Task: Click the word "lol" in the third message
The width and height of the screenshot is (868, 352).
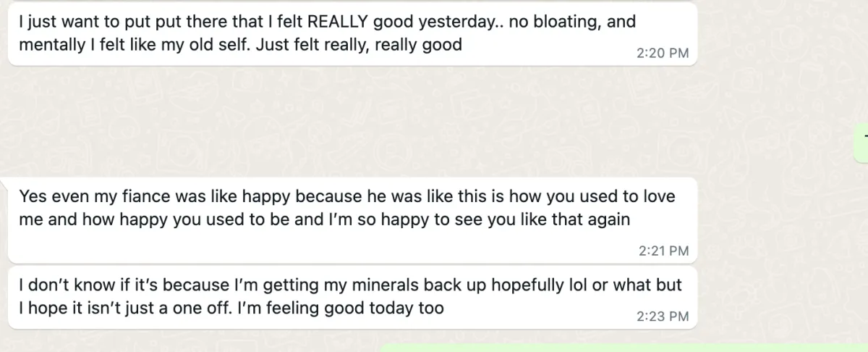Action: (x=576, y=285)
